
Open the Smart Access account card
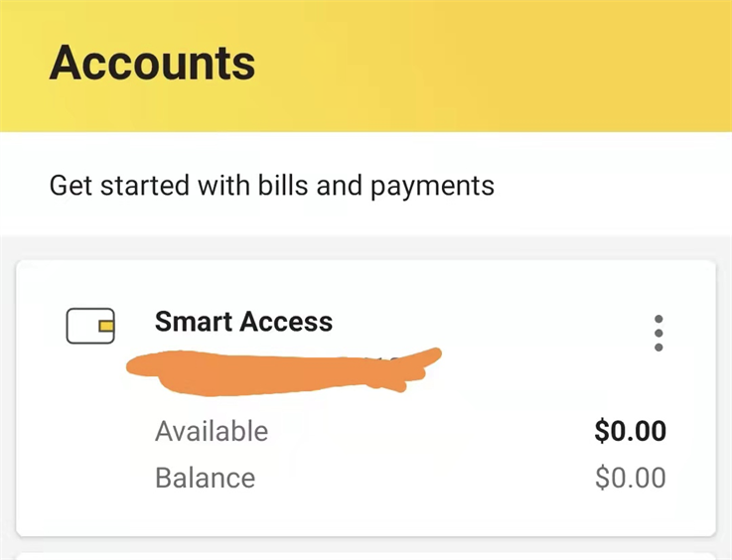(x=366, y=398)
